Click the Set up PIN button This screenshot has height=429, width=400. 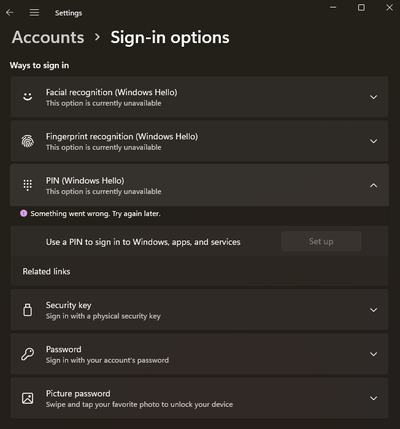(x=321, y=241)
